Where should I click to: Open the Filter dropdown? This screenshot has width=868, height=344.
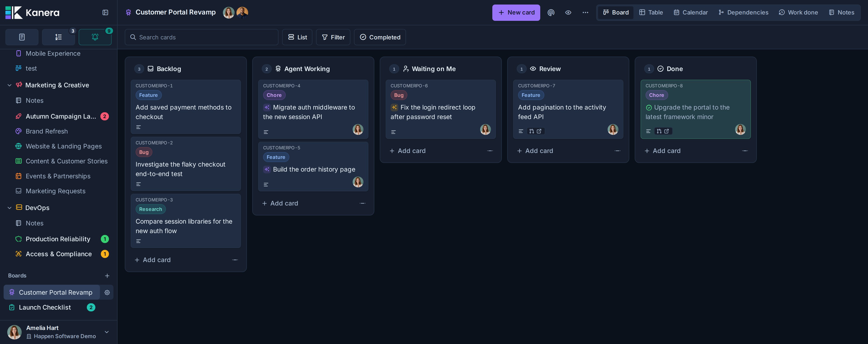(x=333, y=37)
